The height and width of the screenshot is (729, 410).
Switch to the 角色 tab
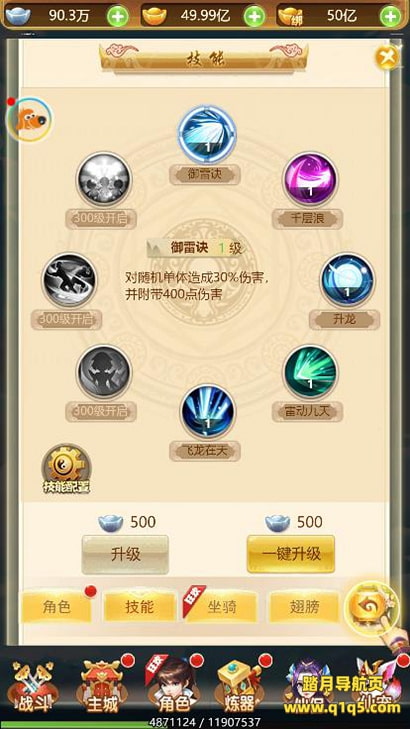tap(57, 607)
